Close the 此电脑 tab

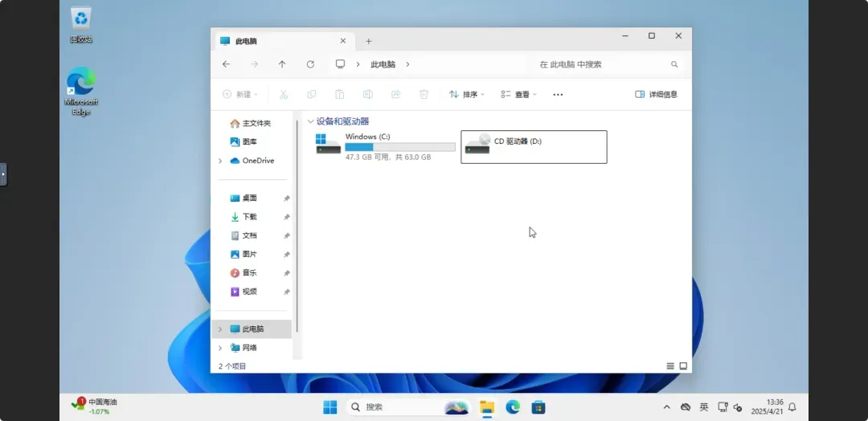[x=342, y=41]
